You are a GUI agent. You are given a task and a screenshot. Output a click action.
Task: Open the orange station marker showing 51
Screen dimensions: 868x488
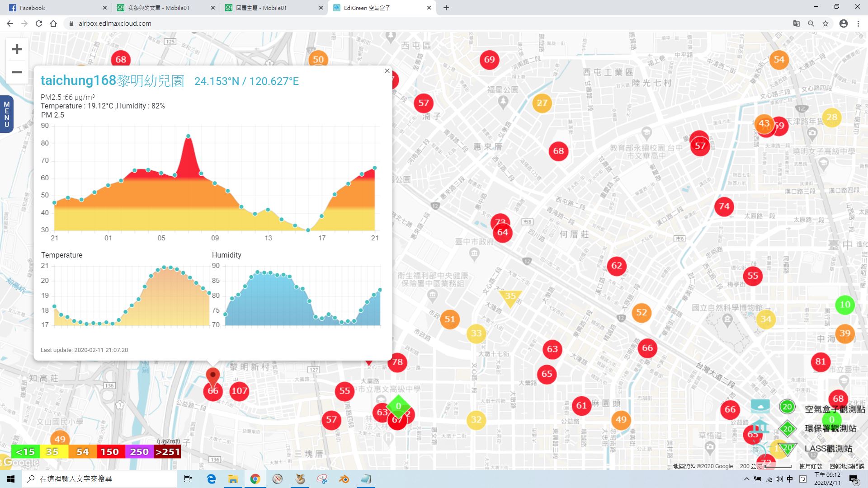[450, 319]
